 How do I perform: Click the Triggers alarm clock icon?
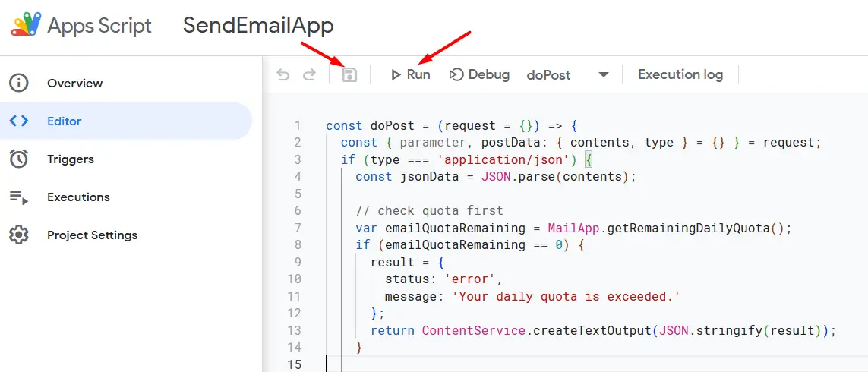point(19,159)
